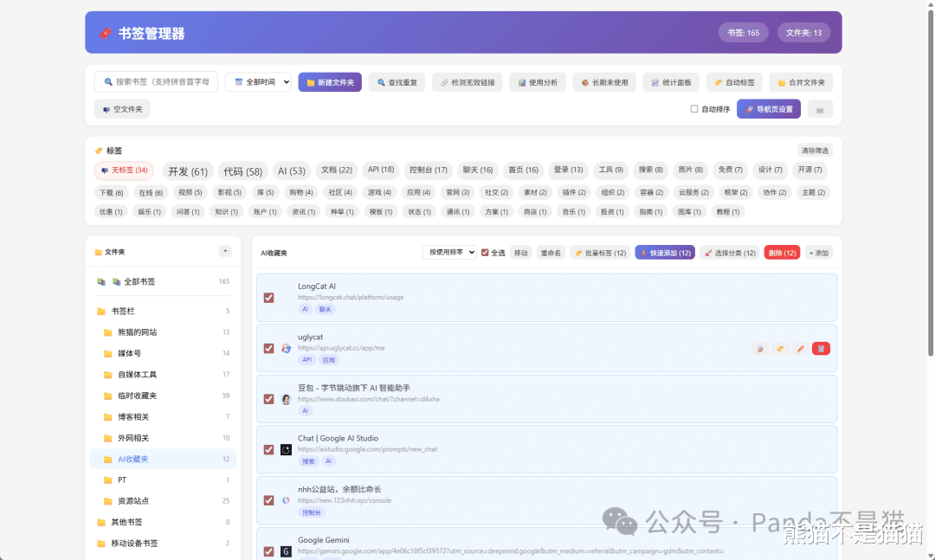Click the tag icon next to 标签 heading

click(x=99, y=151)
